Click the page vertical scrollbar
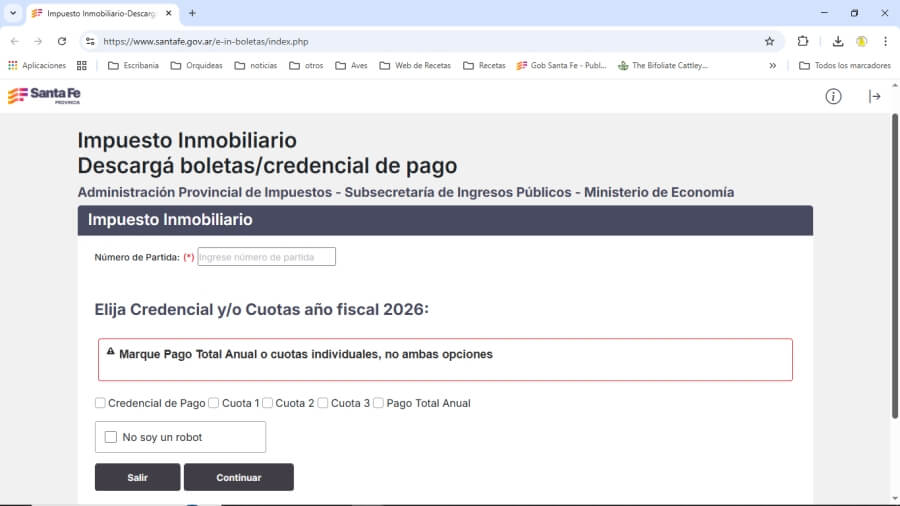This screenshot has height=506, width=900. pyautogui.click(x=894, y=267)
